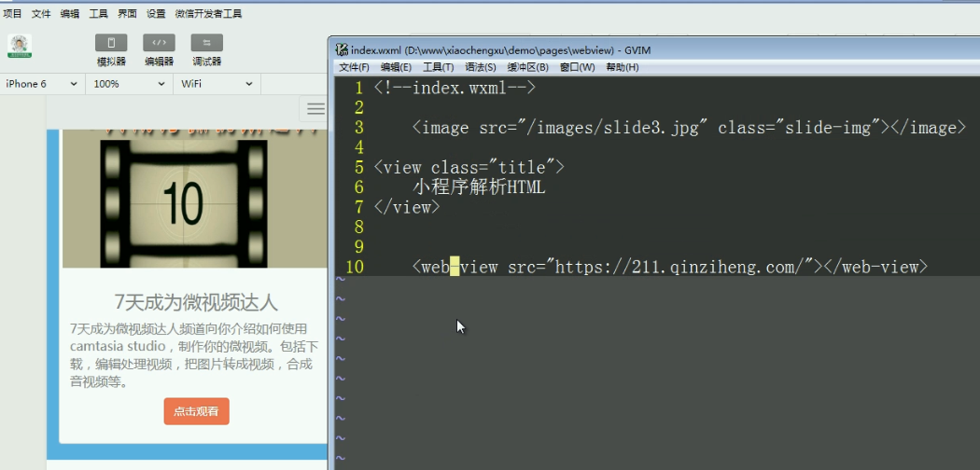Click line number 5 in GVIM

coord(358,167)
